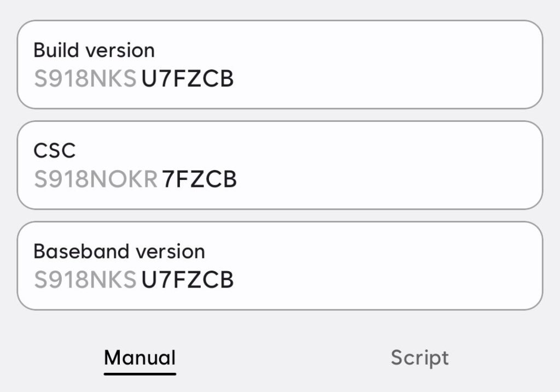Select the Manual tab
The width and height of the screenshot is (560, 392).
click(x=140, y=358)
